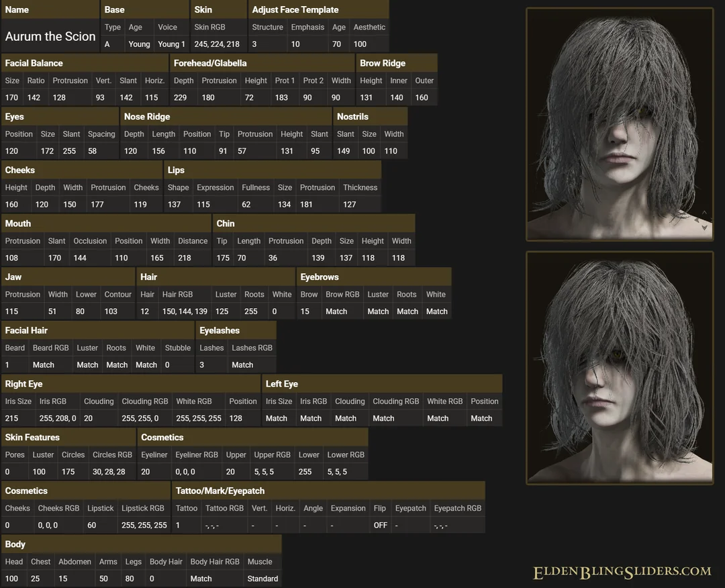725x588 pixels.
Task: Click the Jaw Width value '51'
Action: coord(52,311)
